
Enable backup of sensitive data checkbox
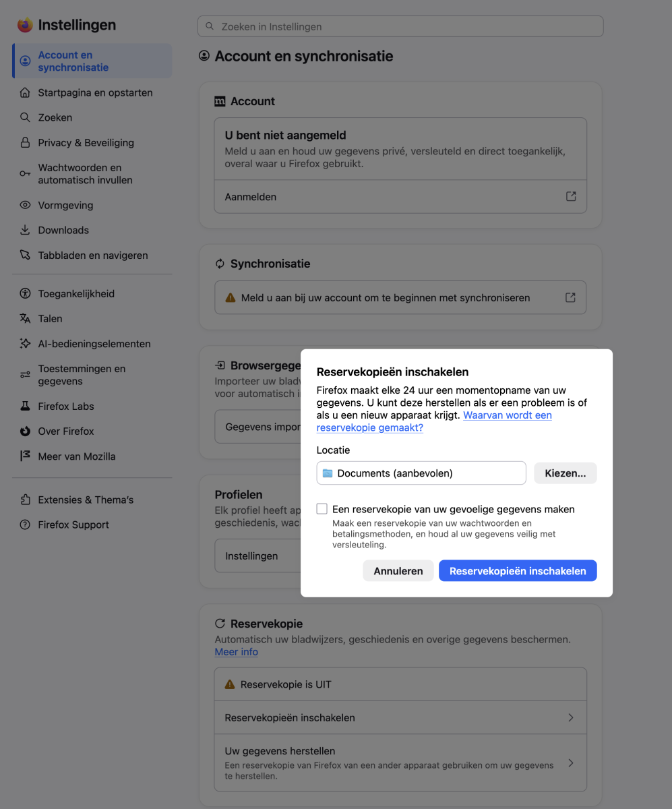tap(322, 509)
